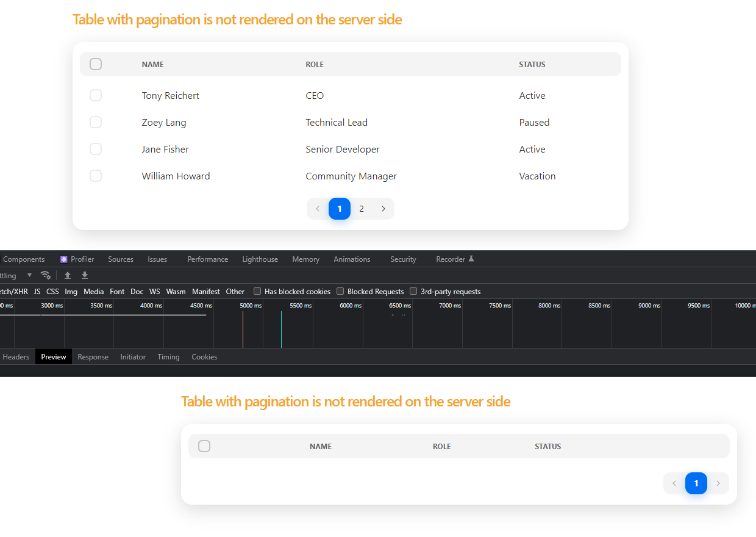
Task: Click the STATUS column header in upper table
Action: point(532,64)
